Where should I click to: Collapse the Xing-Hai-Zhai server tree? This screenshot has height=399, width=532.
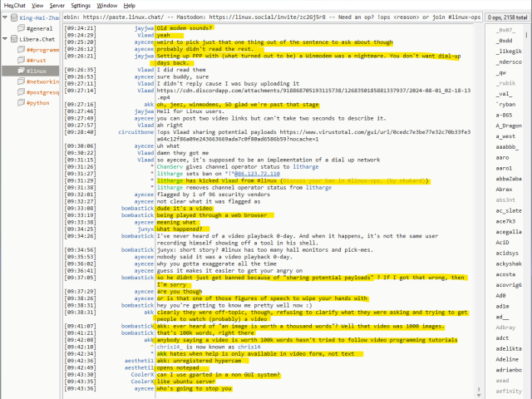(4, 17)
